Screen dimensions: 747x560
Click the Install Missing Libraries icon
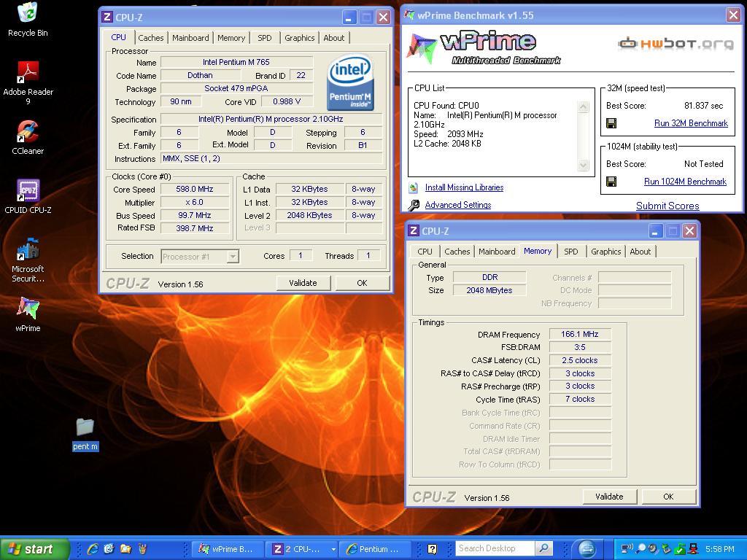[414, 187]
